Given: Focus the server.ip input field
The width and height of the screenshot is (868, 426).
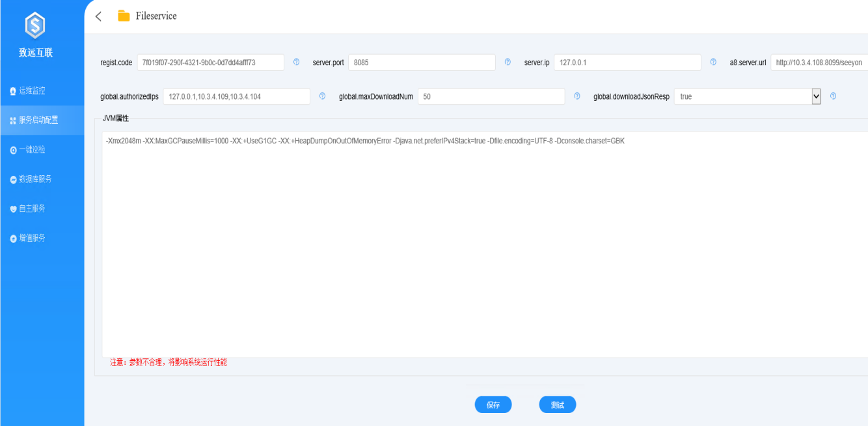Looking at the screenshot, I should pos(628,63).
